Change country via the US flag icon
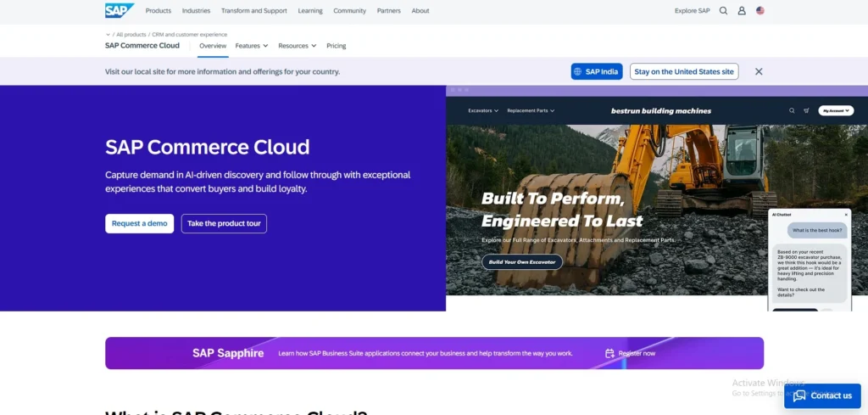Screen dimensions: 868x415 pyautogui.click(x=760, y=10)
